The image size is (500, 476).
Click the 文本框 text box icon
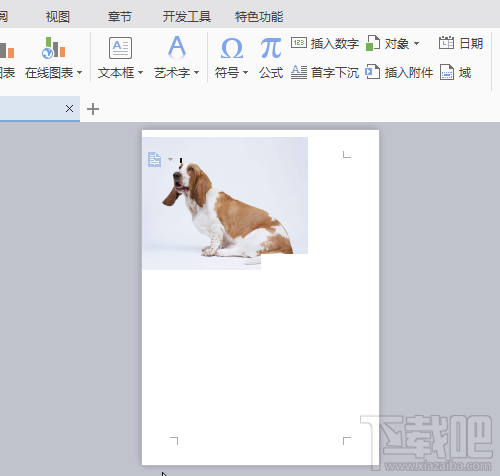[120, 48]
